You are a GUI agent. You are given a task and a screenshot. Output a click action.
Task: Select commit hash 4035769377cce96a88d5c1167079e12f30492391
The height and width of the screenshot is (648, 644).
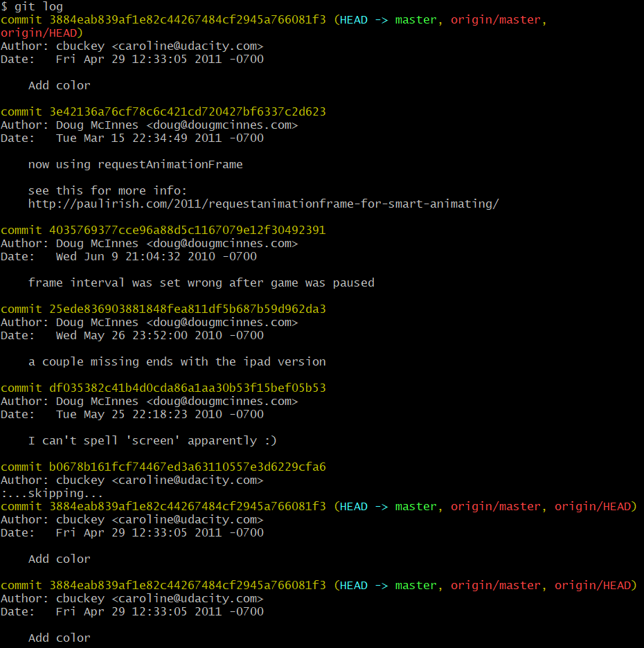click(x=188, y=230)
